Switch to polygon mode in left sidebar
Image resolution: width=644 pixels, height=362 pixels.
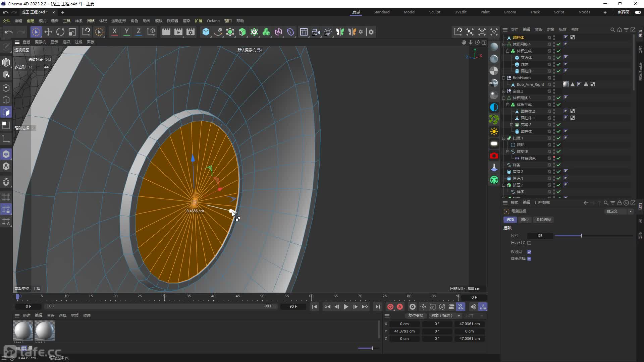pyautogui.click(x=6, y=112)
